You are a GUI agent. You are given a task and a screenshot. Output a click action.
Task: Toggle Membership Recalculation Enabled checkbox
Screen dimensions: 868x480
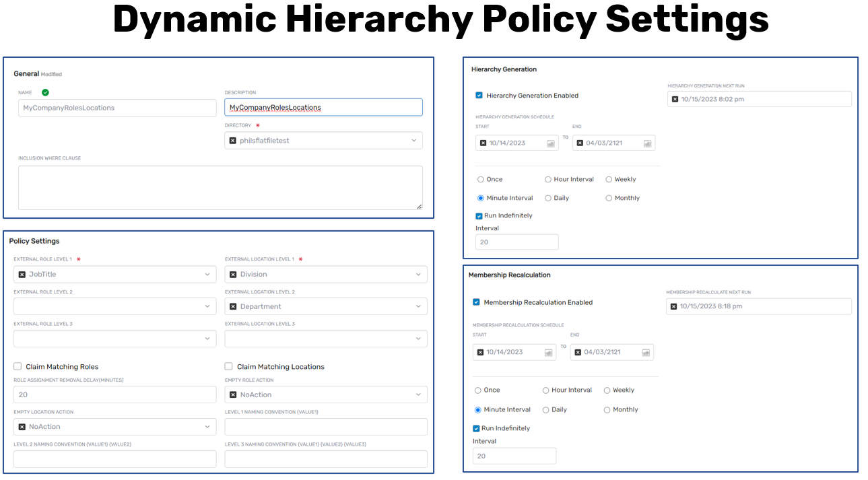pos(477,302)
